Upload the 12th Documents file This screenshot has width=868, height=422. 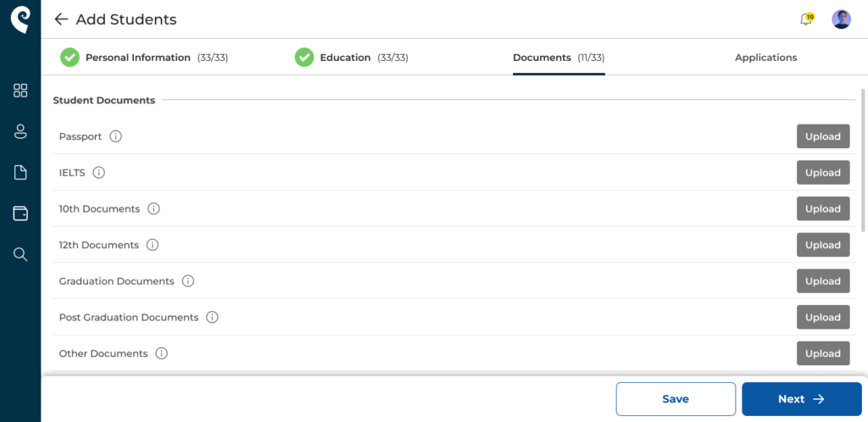coord(823,245)
